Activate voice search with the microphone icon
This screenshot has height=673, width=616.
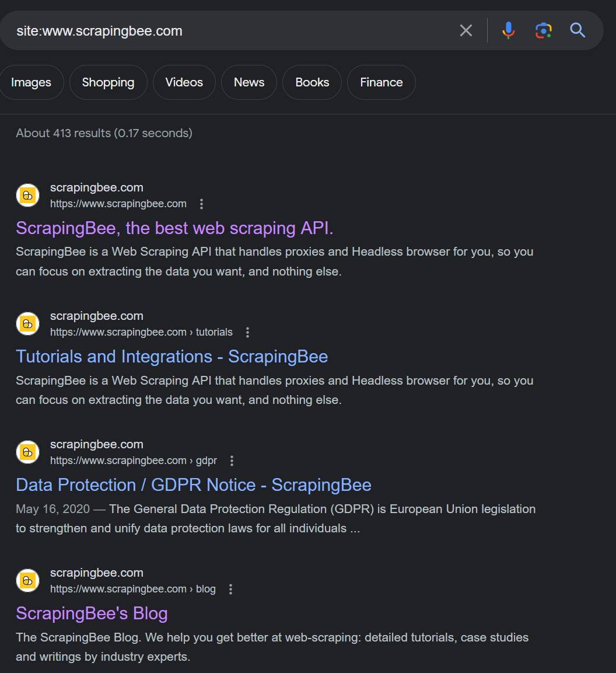pos(508,30)
